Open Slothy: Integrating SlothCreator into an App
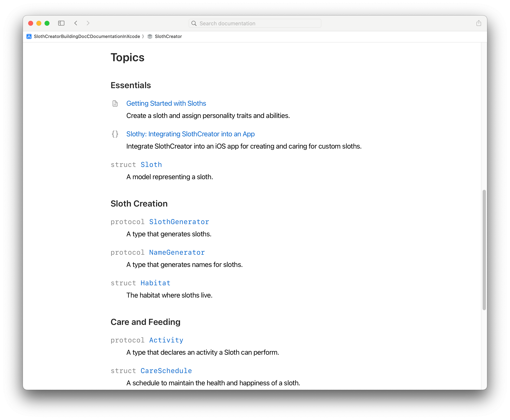The image size is (510, 420). click(x=190, y=134)
